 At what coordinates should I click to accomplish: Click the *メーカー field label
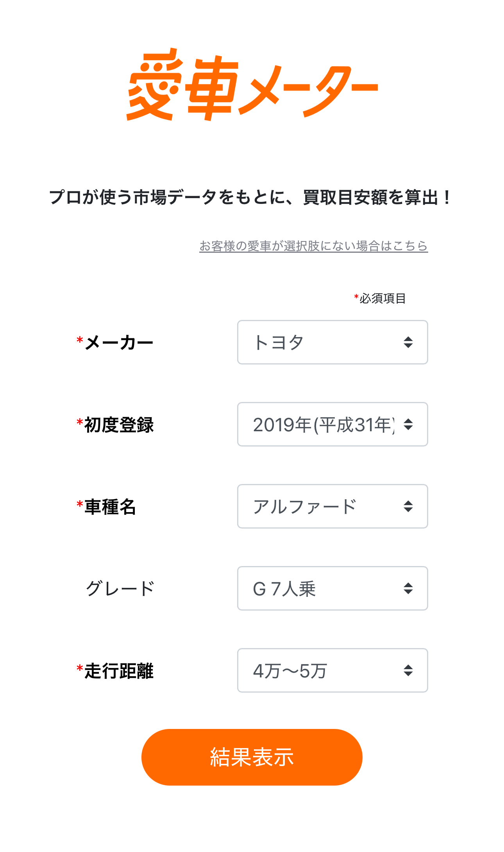click(x=115, y=343)
